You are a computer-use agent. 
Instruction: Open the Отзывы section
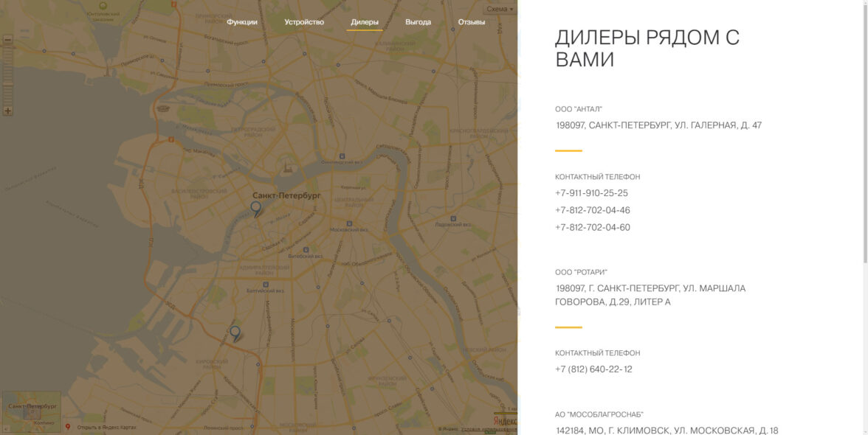tap(472, 22)
